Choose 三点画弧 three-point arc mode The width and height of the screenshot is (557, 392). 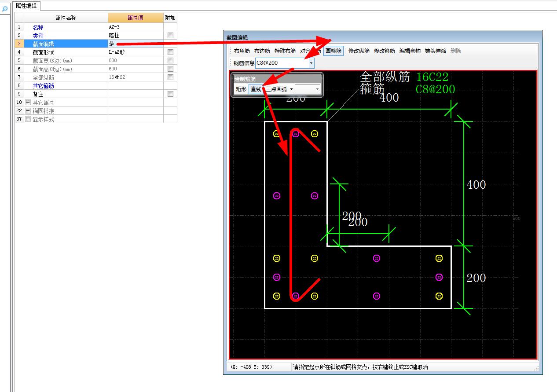(276, 89)
